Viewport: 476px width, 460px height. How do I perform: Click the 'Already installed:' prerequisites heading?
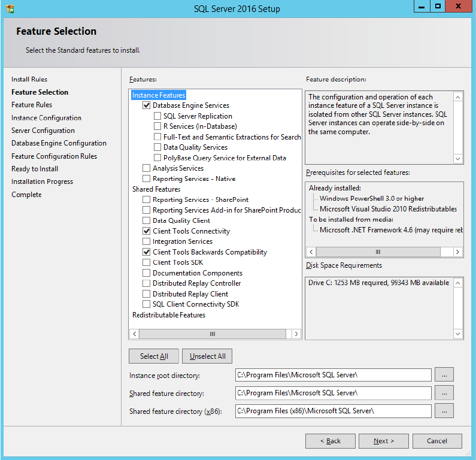(335, 188)
